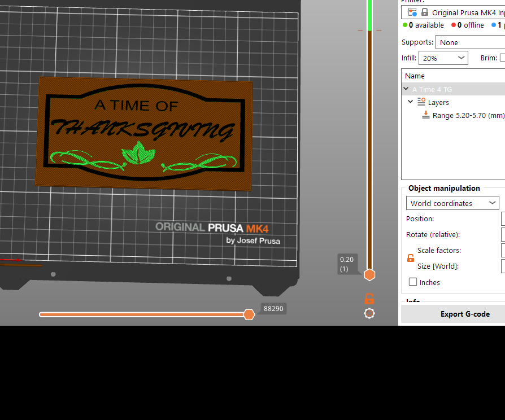The height and width of the screenshot is (420, 505).
Task: Click the orange vertical layer slider thumb
Action: pyautogui.click(x=369, y=275)
